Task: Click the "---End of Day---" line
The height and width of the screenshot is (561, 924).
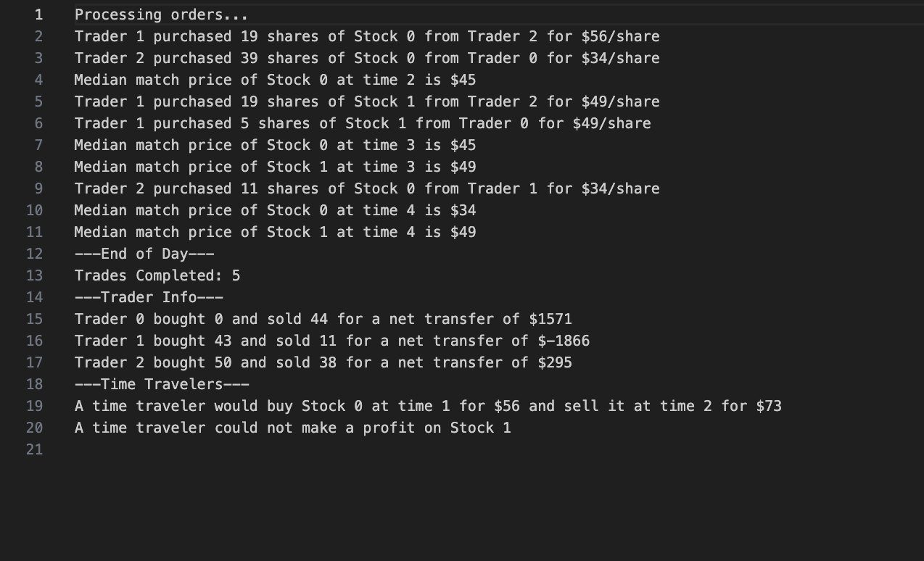Action: [144, 254]
